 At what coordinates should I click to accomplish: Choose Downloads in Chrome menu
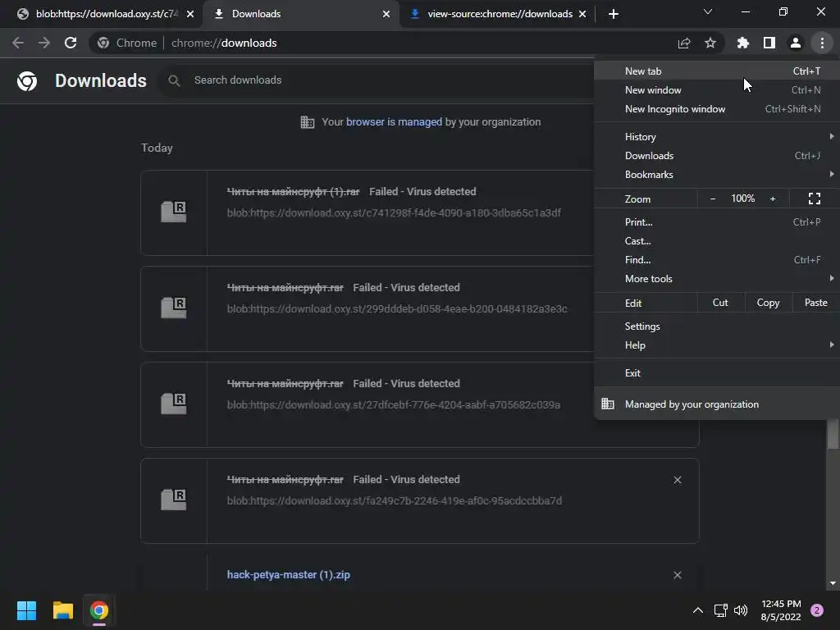[x=717, y=156]
